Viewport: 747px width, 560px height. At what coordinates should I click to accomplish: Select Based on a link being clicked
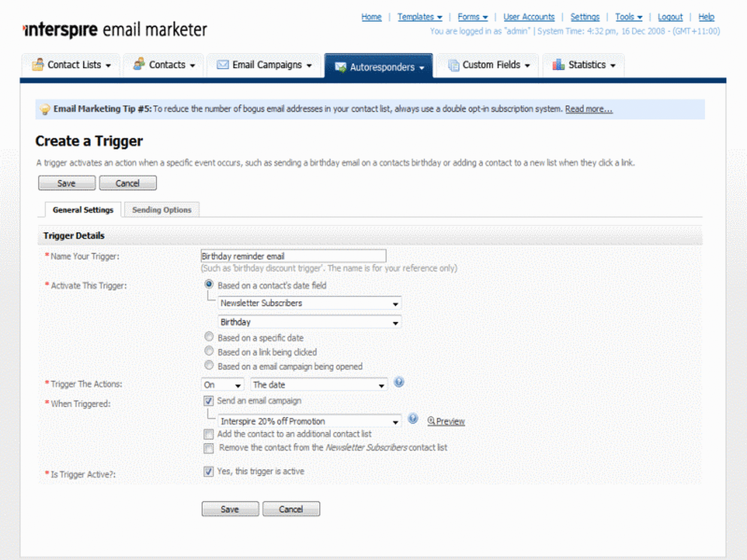[209, 351]
